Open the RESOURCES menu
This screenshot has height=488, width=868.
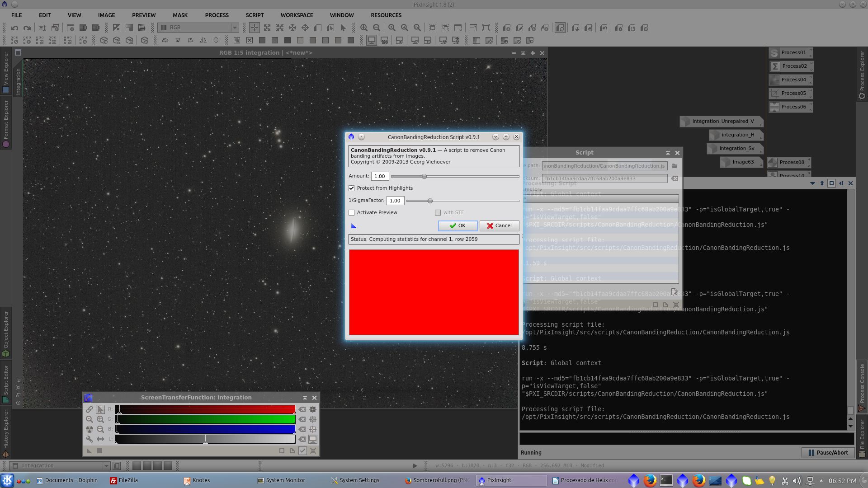coord(386,15)
